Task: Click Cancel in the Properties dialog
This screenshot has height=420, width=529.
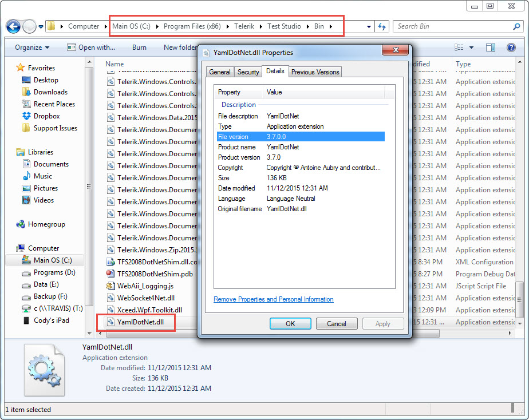Action: (337, 324)
